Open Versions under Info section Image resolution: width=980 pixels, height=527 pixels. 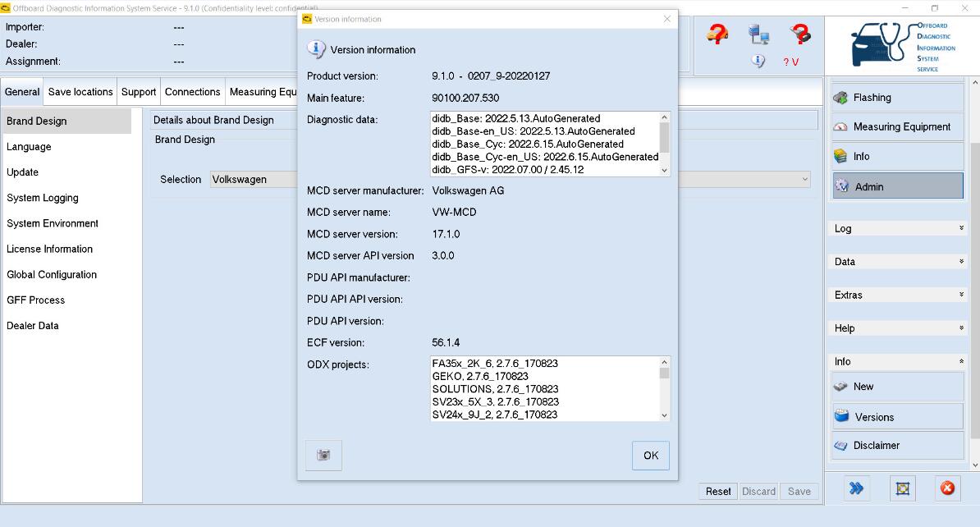point(897,417)
